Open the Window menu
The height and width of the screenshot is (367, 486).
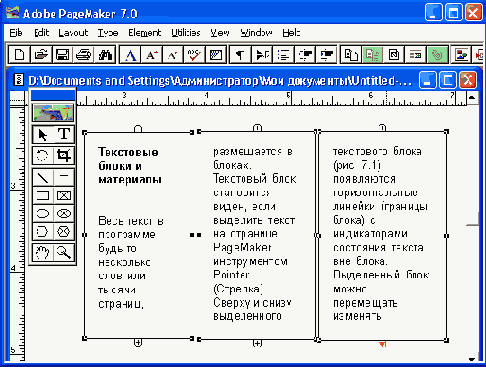[256, 33]
